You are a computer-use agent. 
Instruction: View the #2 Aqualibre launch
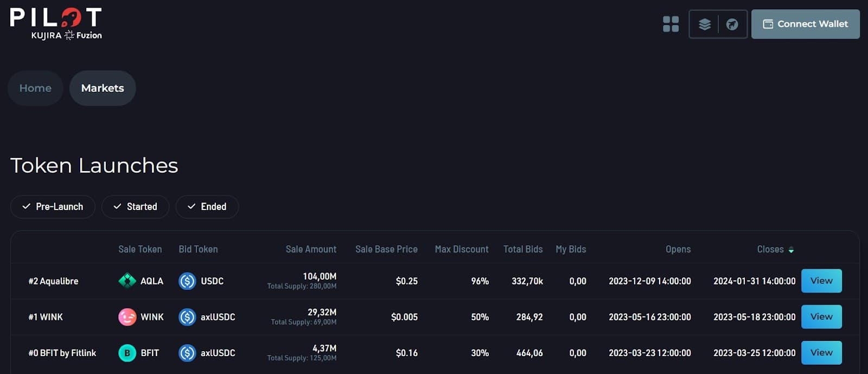click(x=821, y=281)
